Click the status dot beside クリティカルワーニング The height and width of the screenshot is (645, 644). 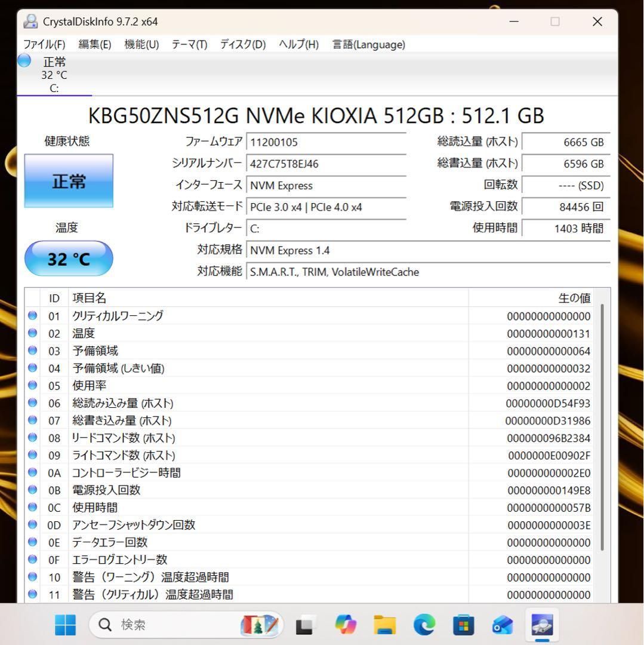coord(32,315)
